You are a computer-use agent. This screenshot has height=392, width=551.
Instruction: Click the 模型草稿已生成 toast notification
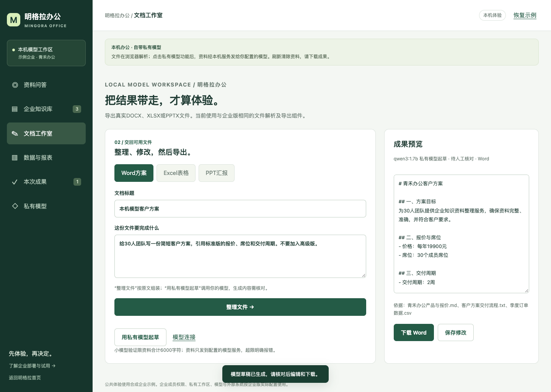[x=275, y=374]
